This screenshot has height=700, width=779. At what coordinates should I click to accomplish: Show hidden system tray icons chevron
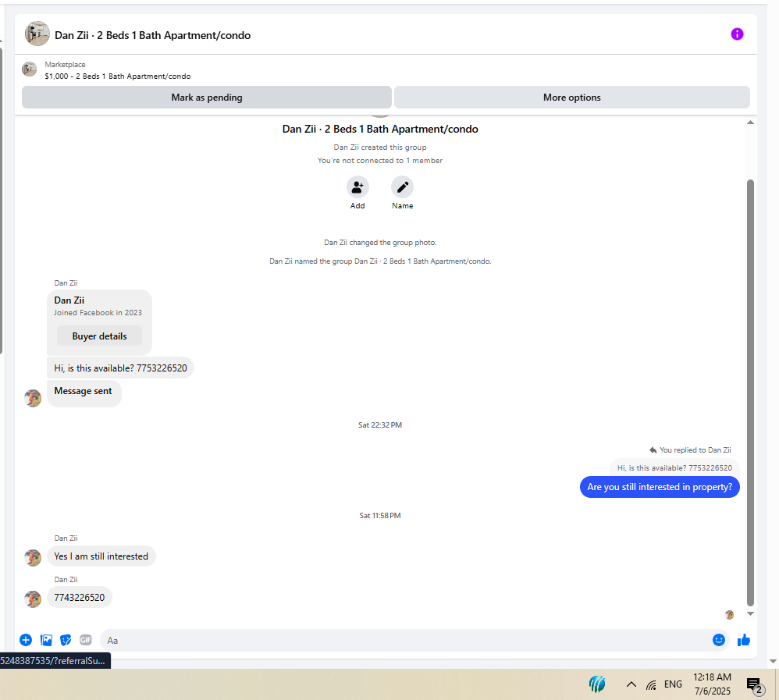[631, 684]
